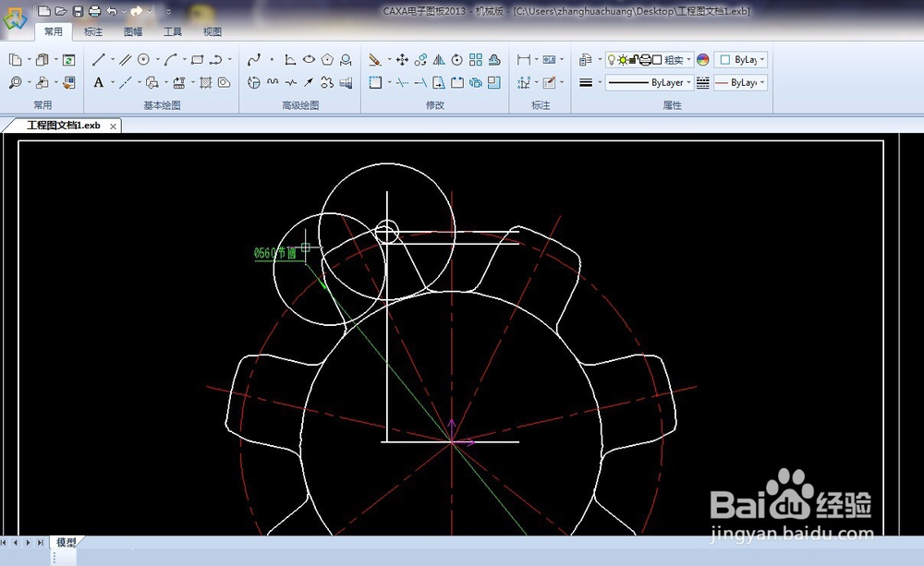Click the Ø560节圆 annotation text
The height and width of the screenshot is (566, 924).
point(275,253)
